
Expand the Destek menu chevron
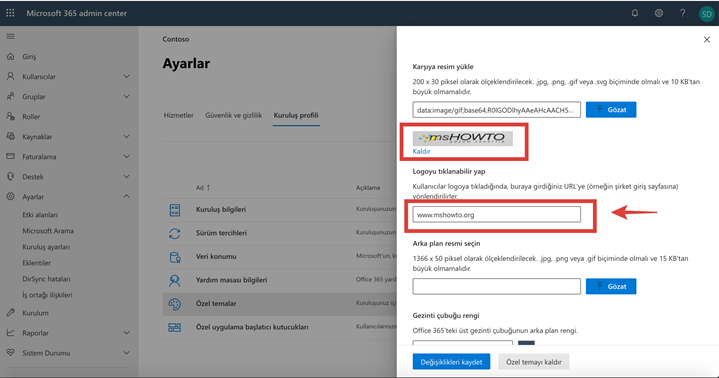(127, 176)
